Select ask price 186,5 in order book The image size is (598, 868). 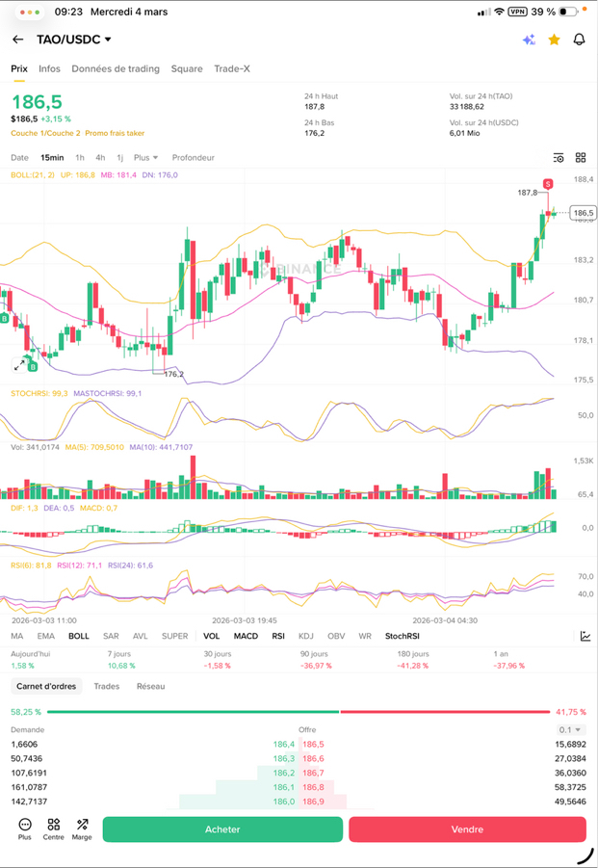click(x=314, y=745)
